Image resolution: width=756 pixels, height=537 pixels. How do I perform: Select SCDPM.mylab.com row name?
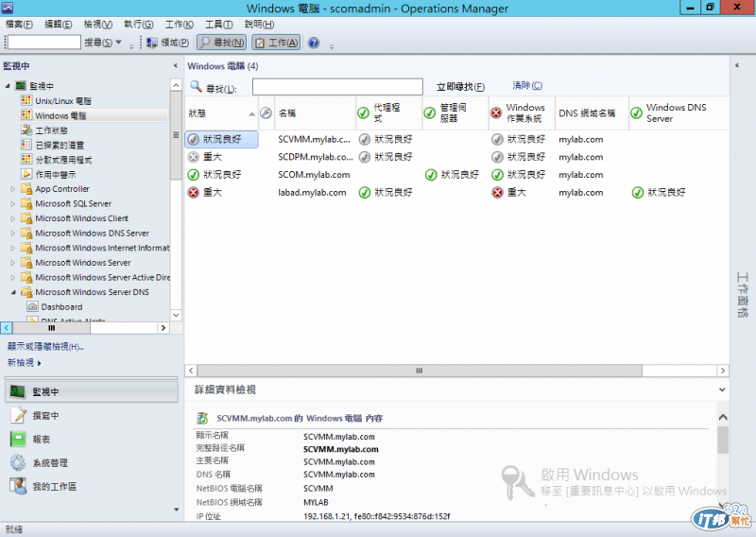pos(316,157)
